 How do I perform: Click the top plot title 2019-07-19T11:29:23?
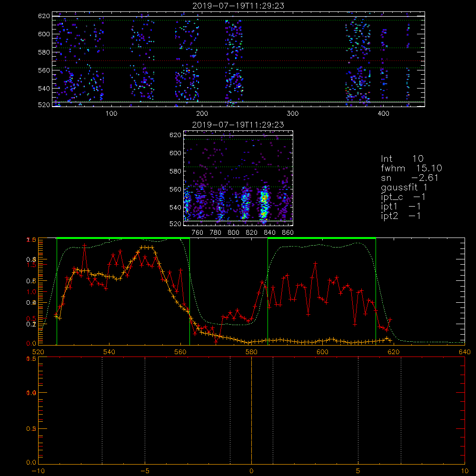pyautogui.click(x=238, y=6)
